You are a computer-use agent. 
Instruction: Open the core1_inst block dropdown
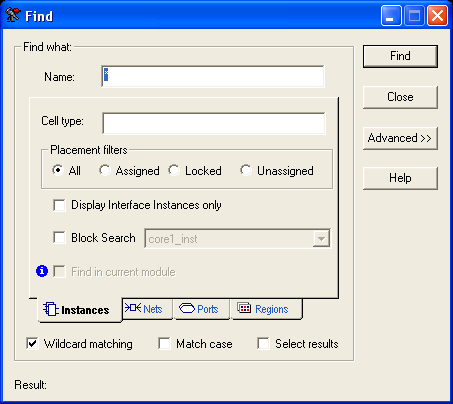(x=321, y=239)
